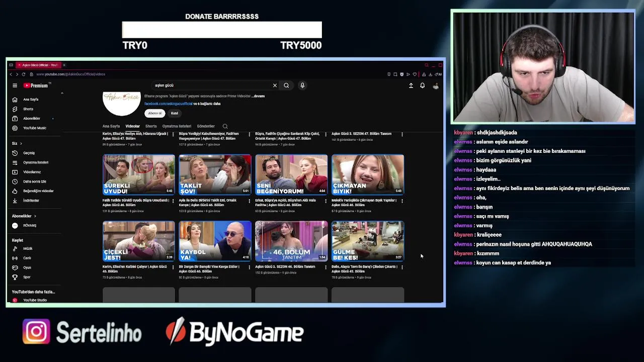
Task: Click the heart bookmark icon in address bar
Action: (414, 74)
